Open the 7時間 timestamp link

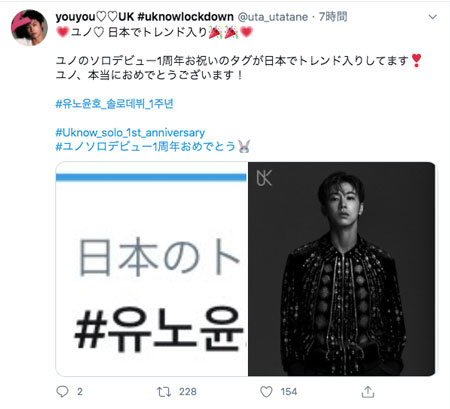pos(333,16)
